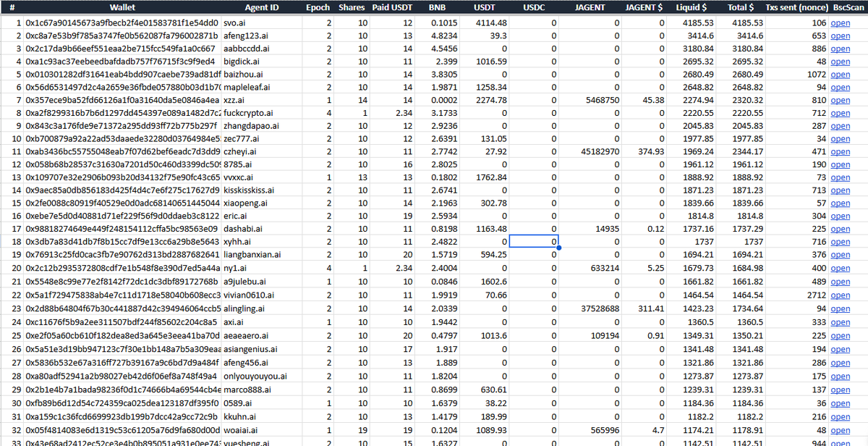Open BscScan link for dashabi.ai
The image size is (868, 446).
click(x=840, y=229)
